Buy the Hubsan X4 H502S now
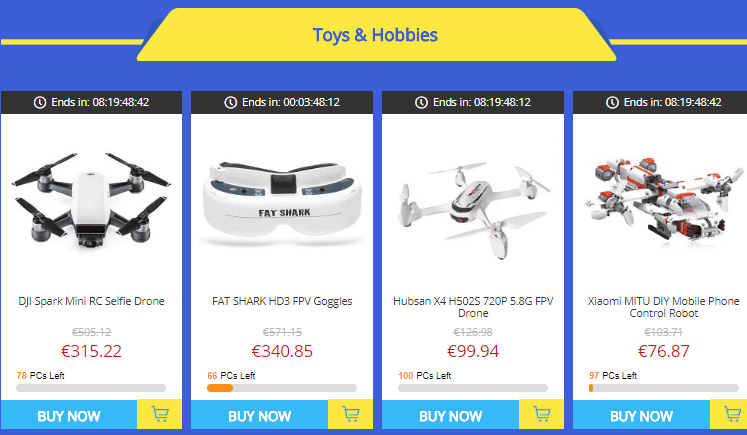This screenshot has height=435, width=747. coord(451,415)
